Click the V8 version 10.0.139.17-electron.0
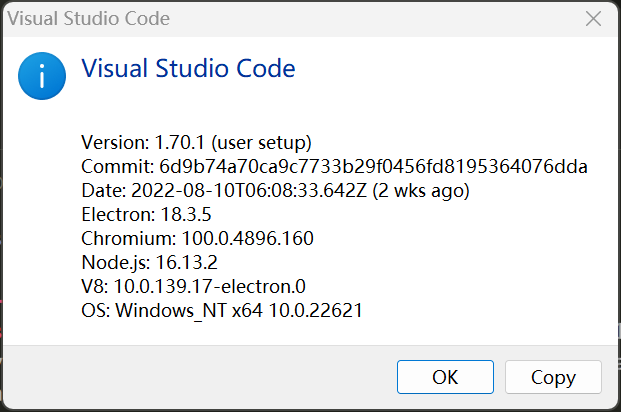621x412 pixels. coord(210,286)
